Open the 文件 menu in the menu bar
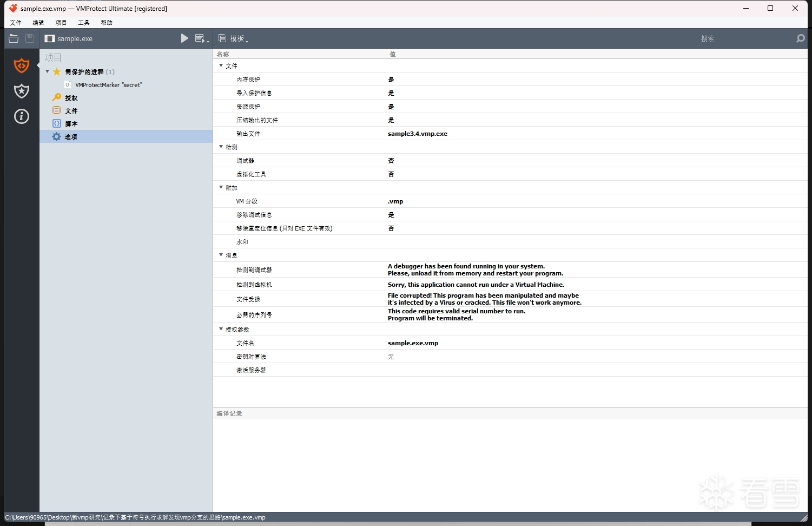This screenshot has height=526, width=812. coord(16,23)
